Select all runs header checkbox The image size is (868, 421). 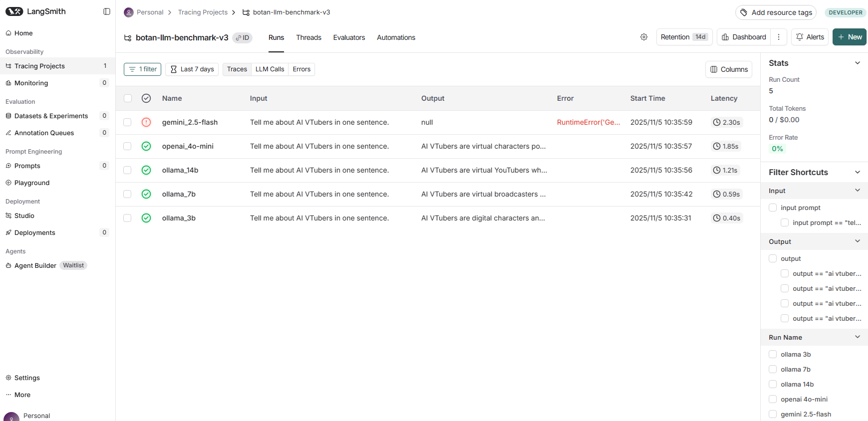click(128, 98)
